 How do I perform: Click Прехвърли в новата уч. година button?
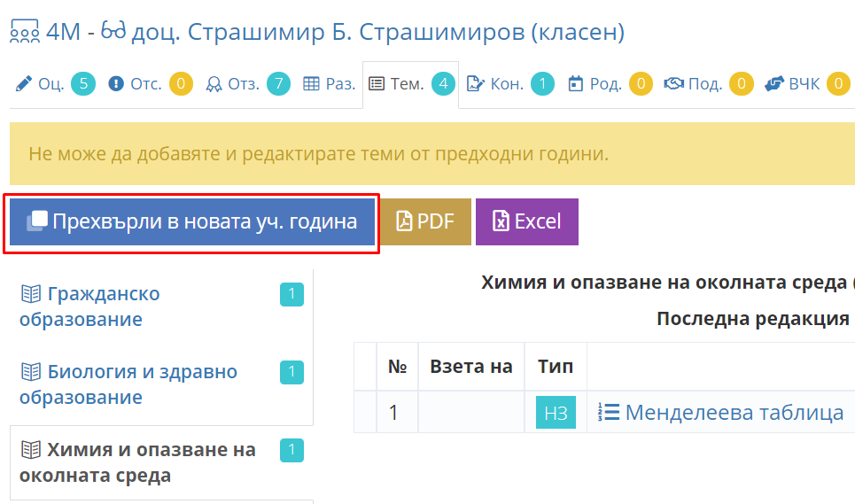point(192,221)
